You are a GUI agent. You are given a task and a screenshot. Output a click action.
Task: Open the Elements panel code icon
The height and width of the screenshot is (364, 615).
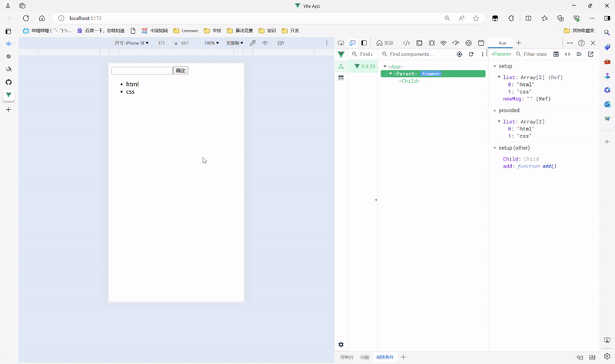coord(407,43)
